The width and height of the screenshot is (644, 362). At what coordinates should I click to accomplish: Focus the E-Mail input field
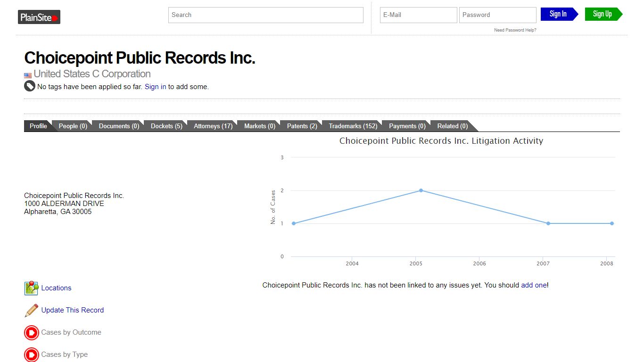(419, 15)
